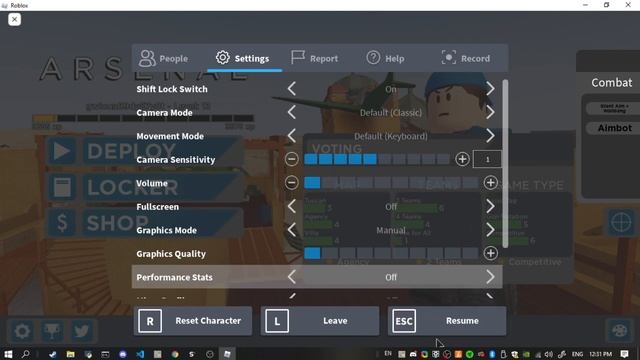
Task: Click the Report flag icon
Action: pos(298,57)
